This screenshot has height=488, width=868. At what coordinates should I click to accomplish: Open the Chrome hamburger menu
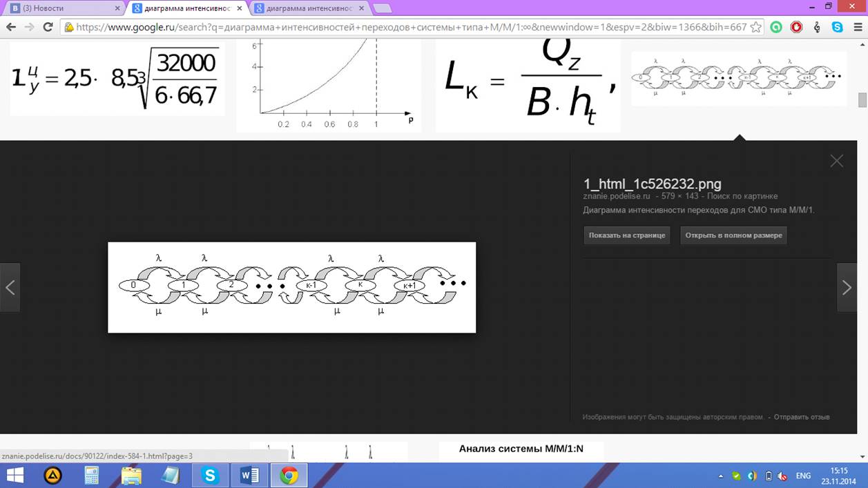coord(857,27)
